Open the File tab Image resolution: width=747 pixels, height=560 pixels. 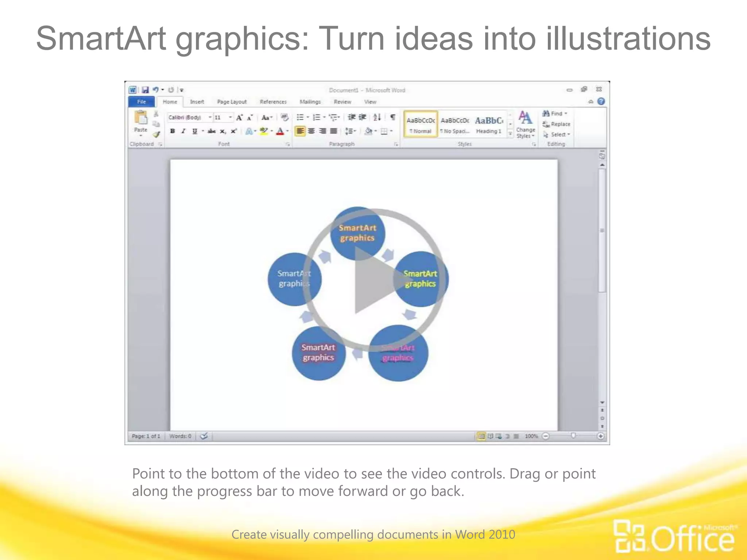142,102
